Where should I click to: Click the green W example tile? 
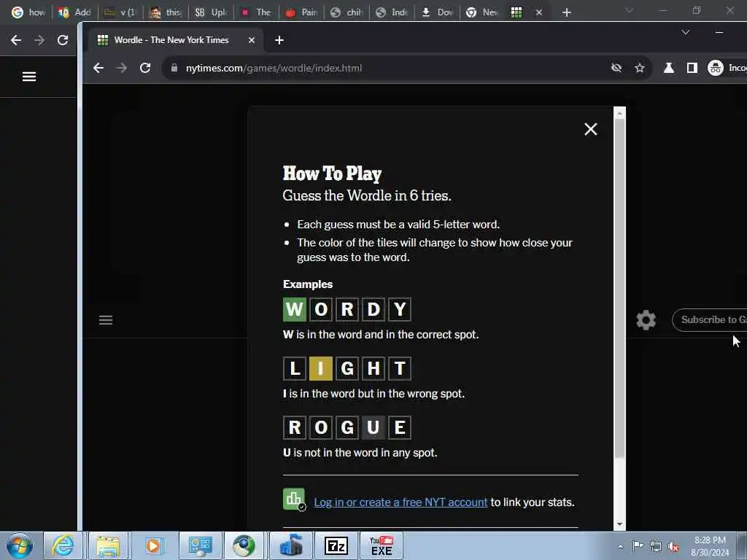coord(295,309)
